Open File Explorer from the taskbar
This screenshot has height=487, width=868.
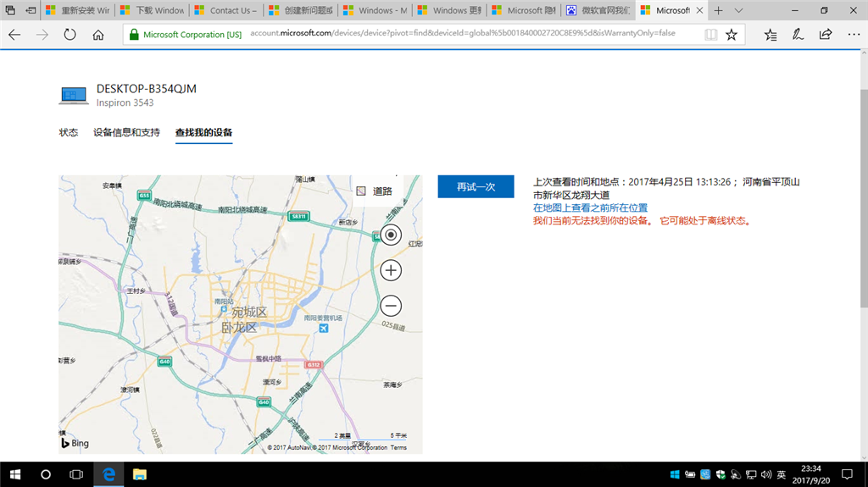[x=140, y=474]
